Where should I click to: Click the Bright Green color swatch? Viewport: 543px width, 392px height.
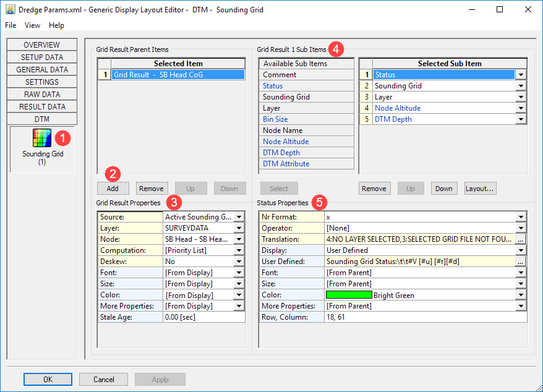(349, 296)
